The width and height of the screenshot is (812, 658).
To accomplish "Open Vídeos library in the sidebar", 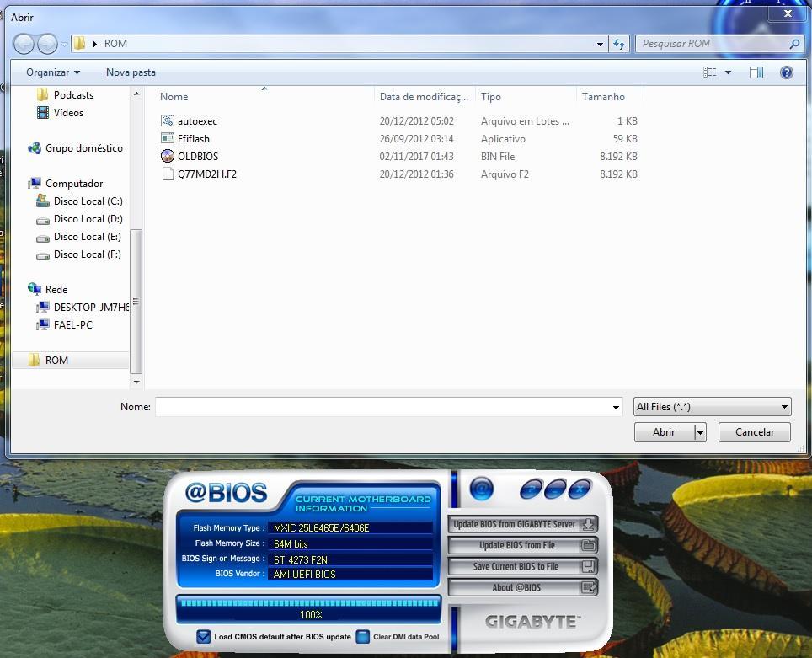I will pos(68,112).
